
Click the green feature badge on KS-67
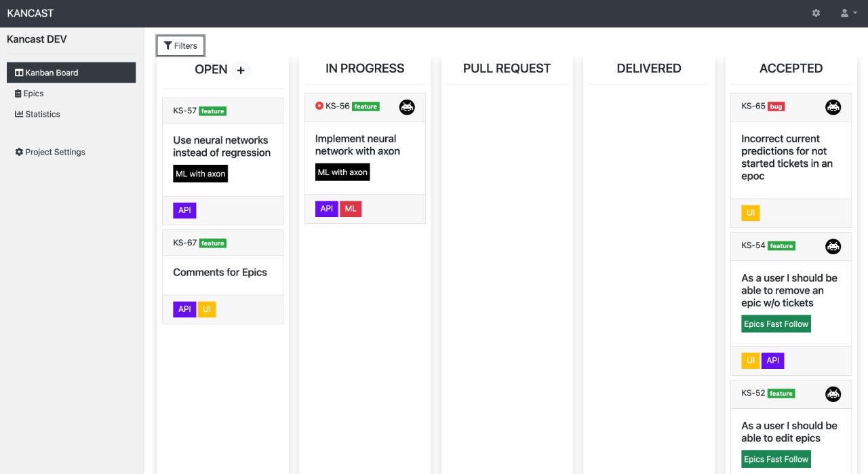coord(212,243)
